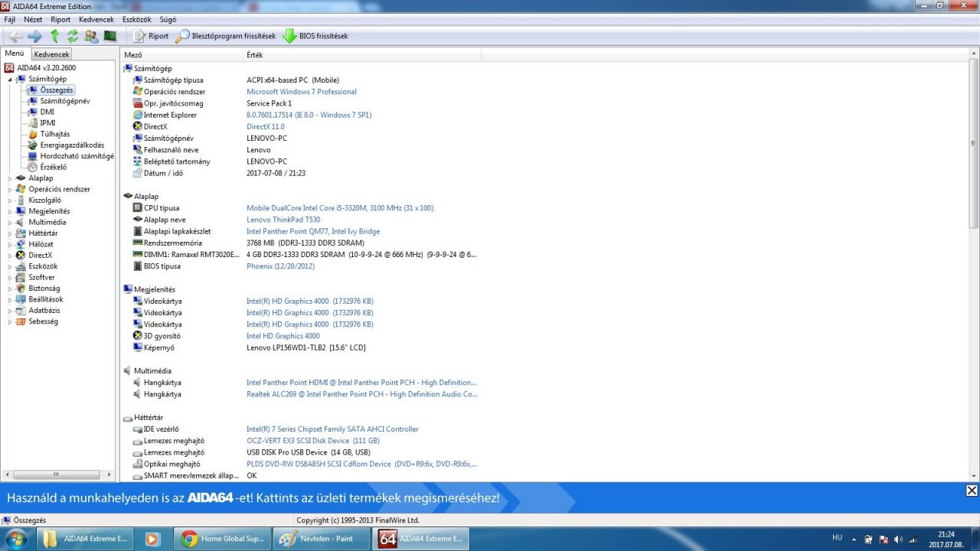
Task: Click the CPU típusa field icon
Action: 137,208
